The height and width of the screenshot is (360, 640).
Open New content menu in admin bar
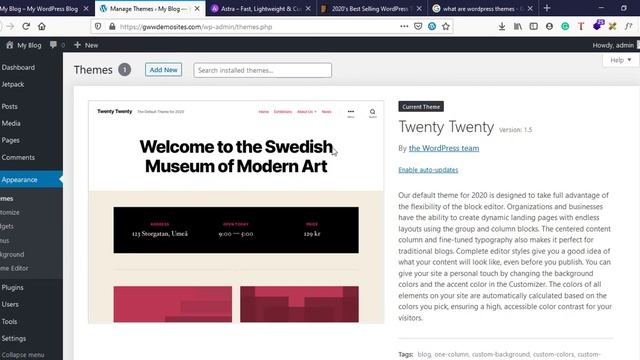pos(86,45)
